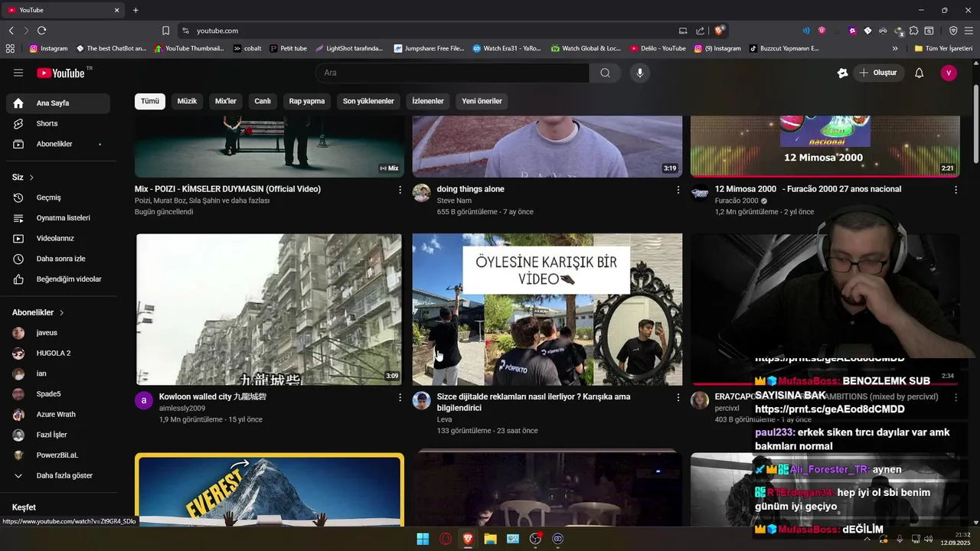Open options for the Leva video
This screenshot has height=551, width=980.
click(678, 398)
